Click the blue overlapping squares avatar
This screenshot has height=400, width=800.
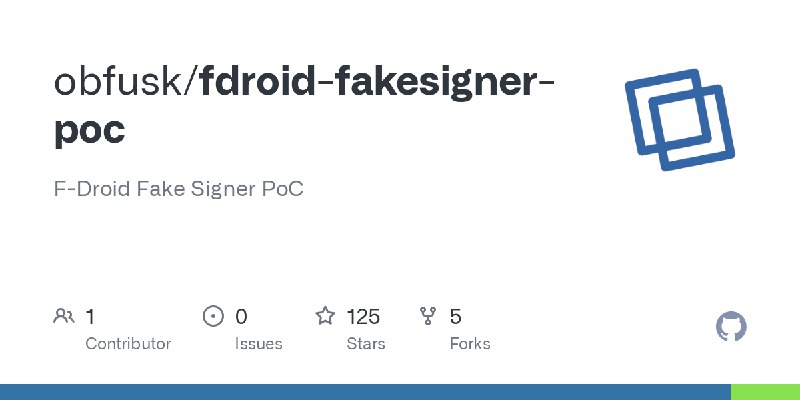pos(680,119)
